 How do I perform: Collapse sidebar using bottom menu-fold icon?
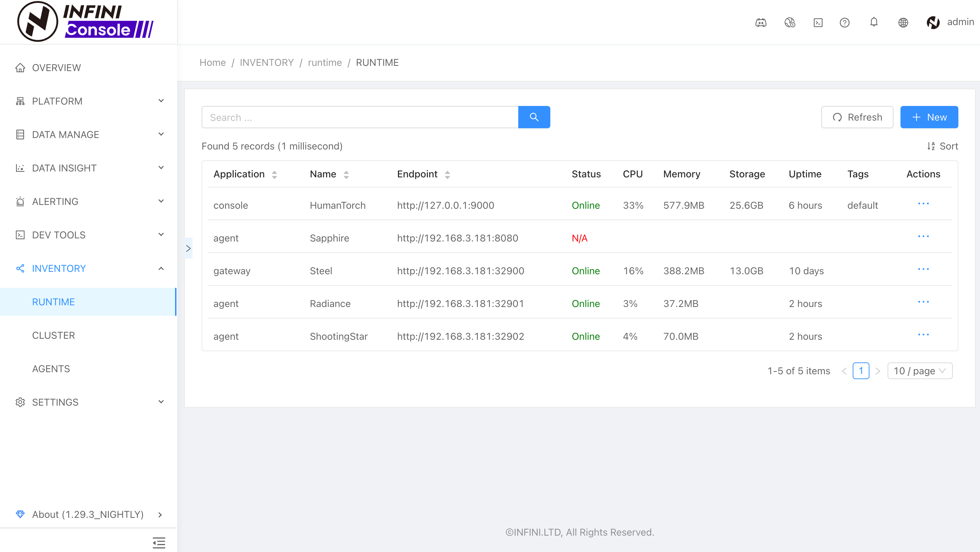point(159,542)
